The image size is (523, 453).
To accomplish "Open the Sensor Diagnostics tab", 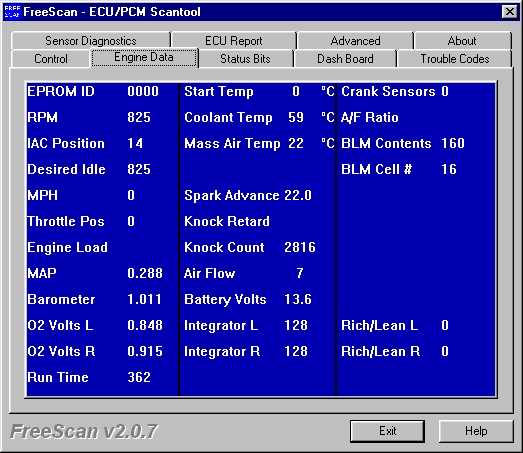I will [x=91, y=41].
